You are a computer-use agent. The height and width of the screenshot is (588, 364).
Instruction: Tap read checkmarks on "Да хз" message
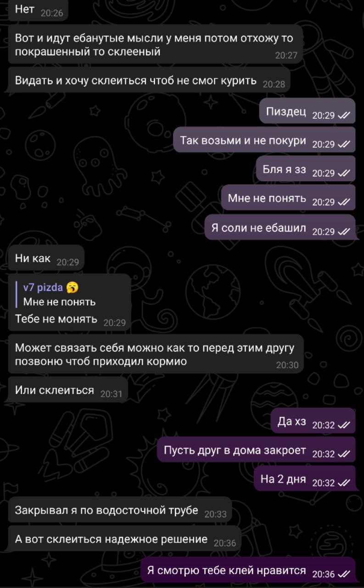point(344,425)
